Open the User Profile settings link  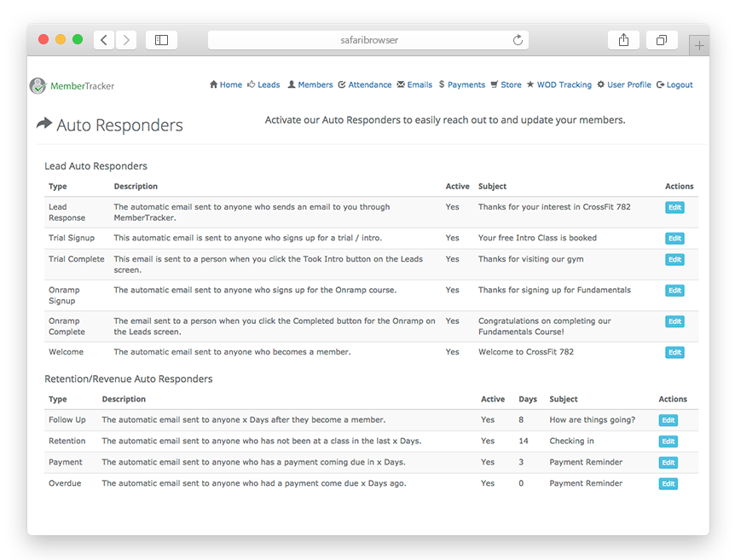(624, 85)
